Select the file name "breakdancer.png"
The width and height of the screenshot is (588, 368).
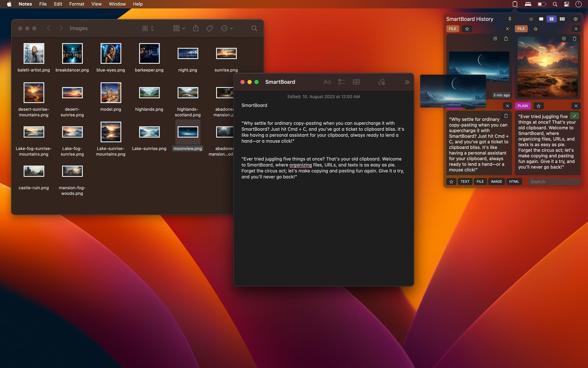[72, 70]
